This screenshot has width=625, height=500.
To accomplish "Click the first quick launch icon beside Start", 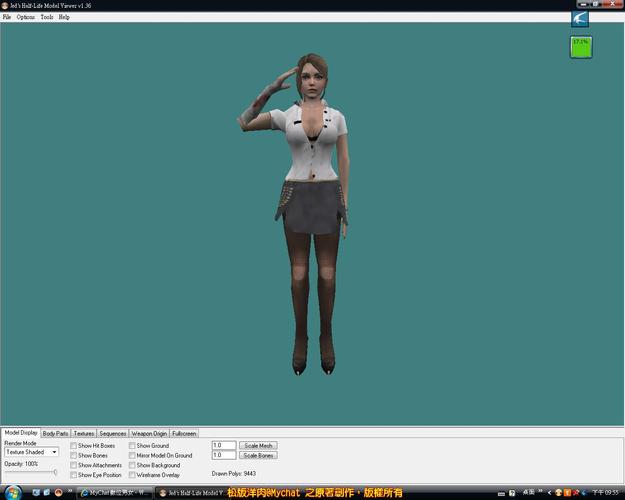I will [36, 493].
